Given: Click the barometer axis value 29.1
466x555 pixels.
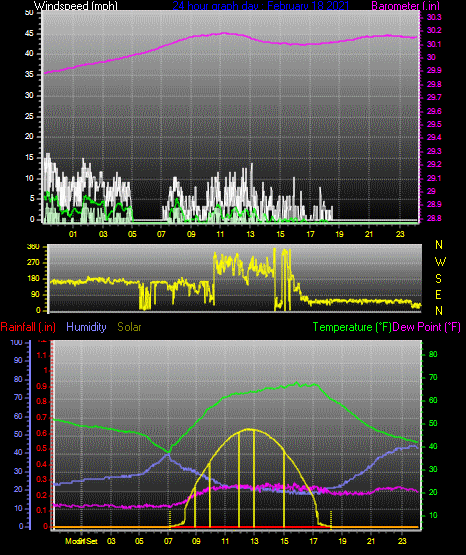Looking at the screenshot, I should (434, 178).
